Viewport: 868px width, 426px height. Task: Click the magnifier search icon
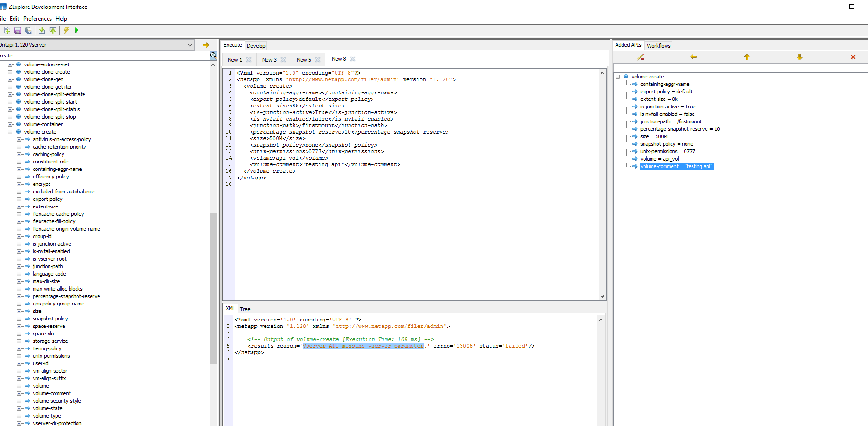click(214, 56)
